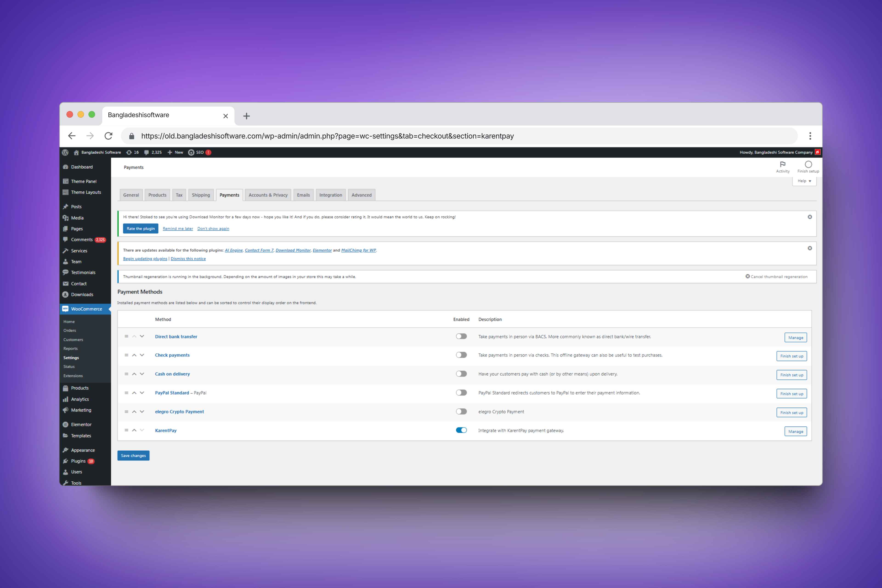The height and width of the screenshot is (588, 882).
Task: Click the padlock icon in address bar
Action: pyautogui.click(x=132, y=136)
